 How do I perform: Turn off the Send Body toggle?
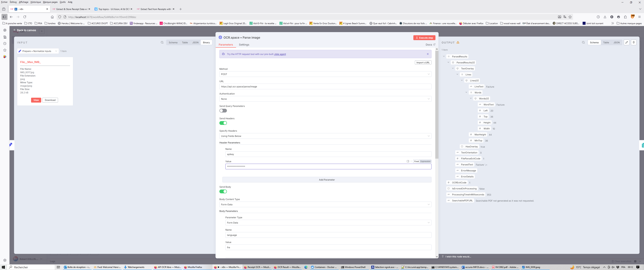(x=223, y=192)
